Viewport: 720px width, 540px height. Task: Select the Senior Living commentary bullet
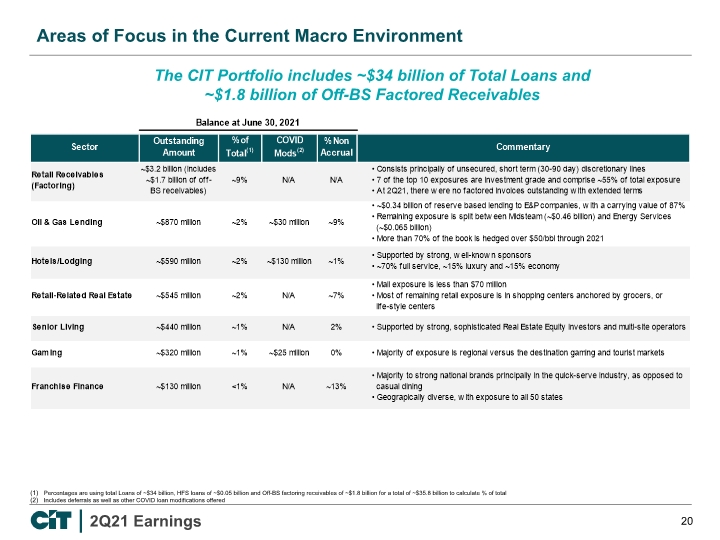point(528,327)
